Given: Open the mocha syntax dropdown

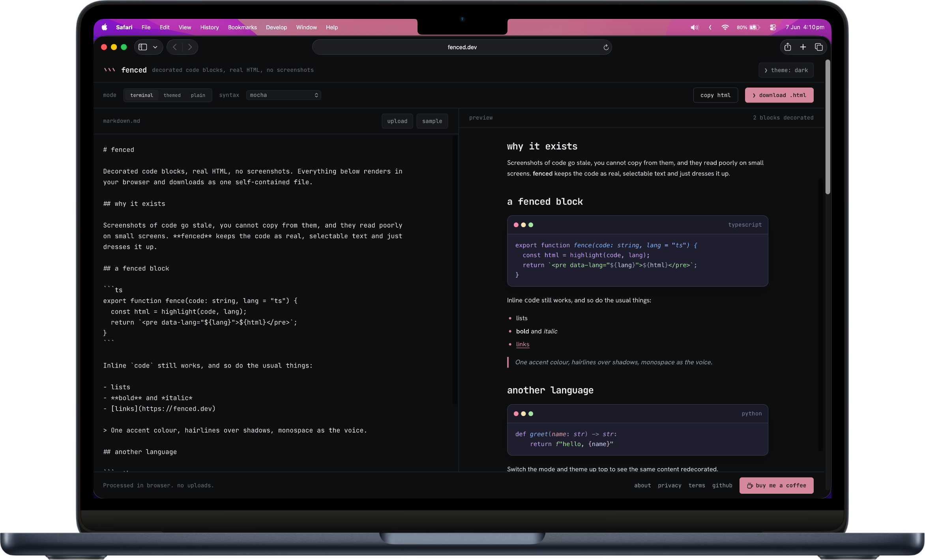Looking at the screenshot, I should coord(283,95).
